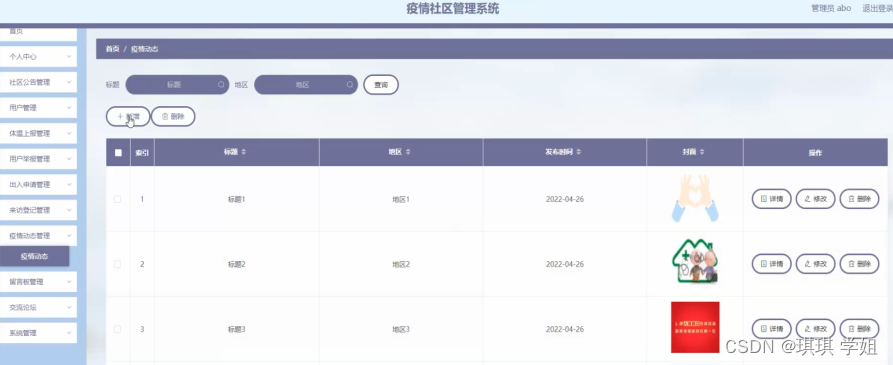893x365 pixels.
Task: Click the 索引 column header
Action: coord(142,153)
